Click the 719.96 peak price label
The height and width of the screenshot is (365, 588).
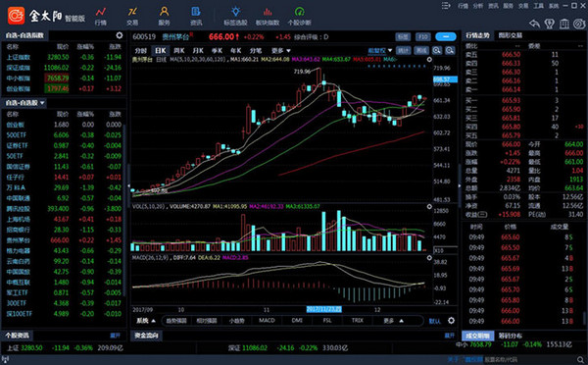pos(302,71)
